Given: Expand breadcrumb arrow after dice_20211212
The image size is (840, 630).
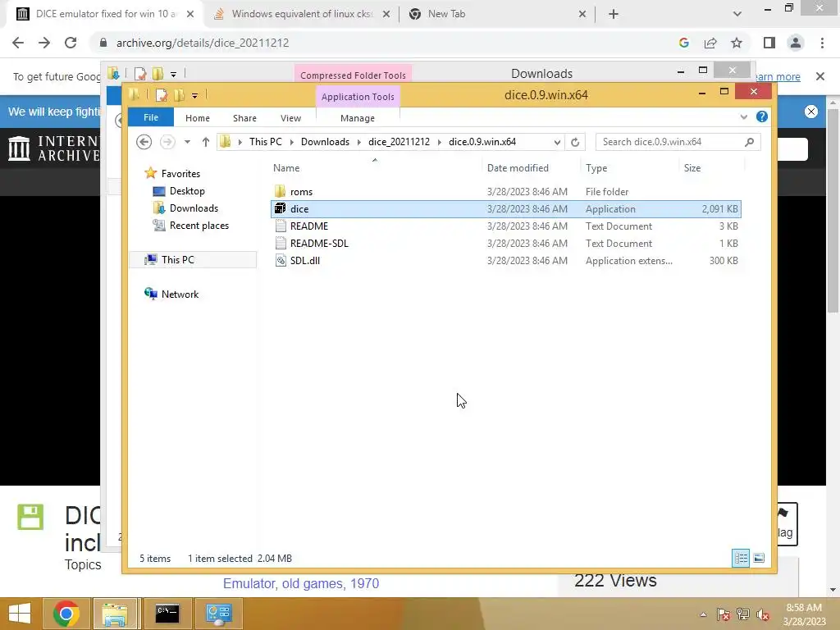Looking at the screenshot, I should tap(440, 142).
